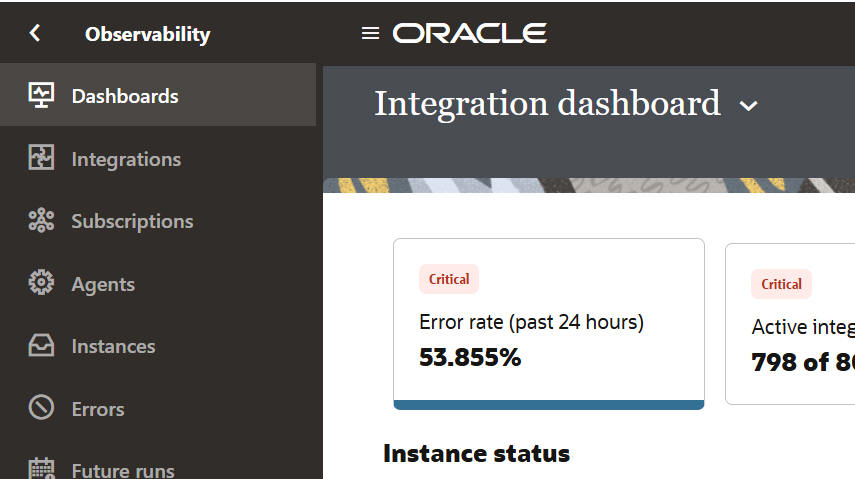Toggle the hamburger navigation menu

tap(370, 33)
